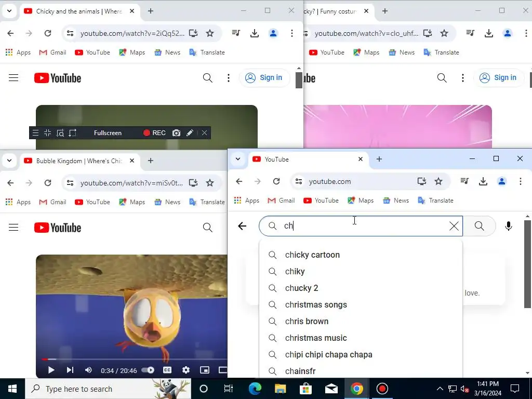Expand tab search chevron in Chicky animals window

[x=9, y=11]
